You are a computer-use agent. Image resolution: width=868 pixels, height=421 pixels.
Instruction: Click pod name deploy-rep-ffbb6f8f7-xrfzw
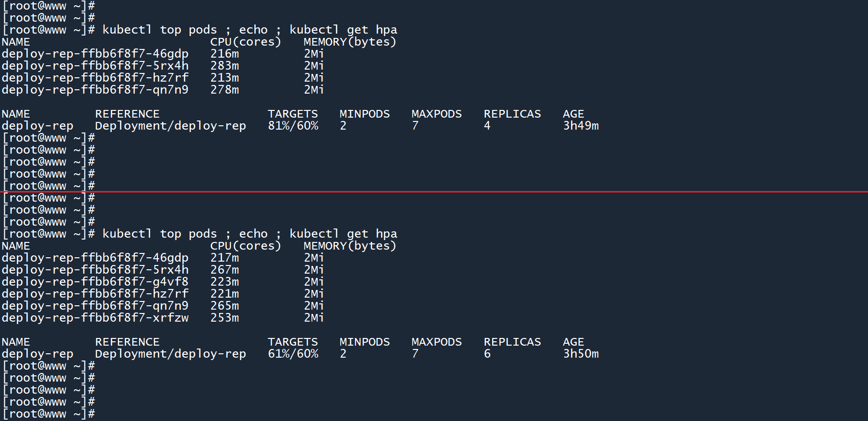pyautogui.click(x=95, y=318)
